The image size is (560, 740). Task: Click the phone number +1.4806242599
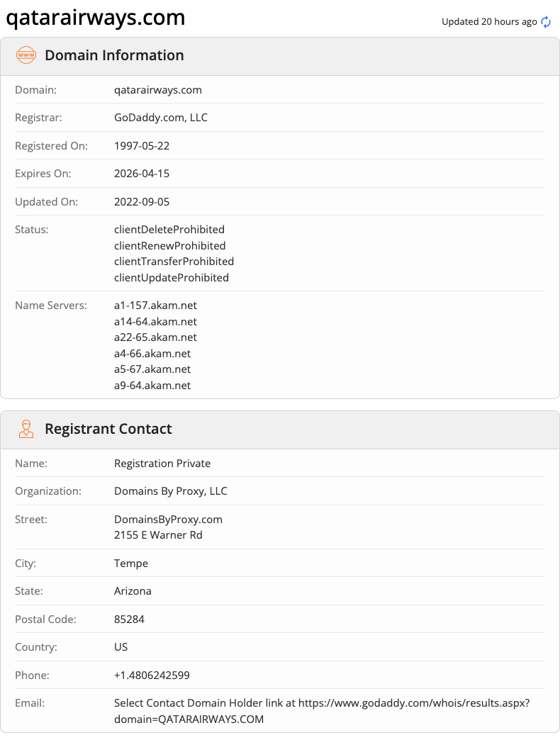[x=152, y=675]
